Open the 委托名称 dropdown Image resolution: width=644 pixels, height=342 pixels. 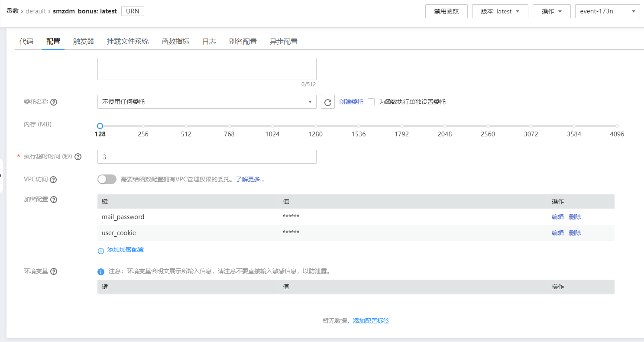pos(207,102)
